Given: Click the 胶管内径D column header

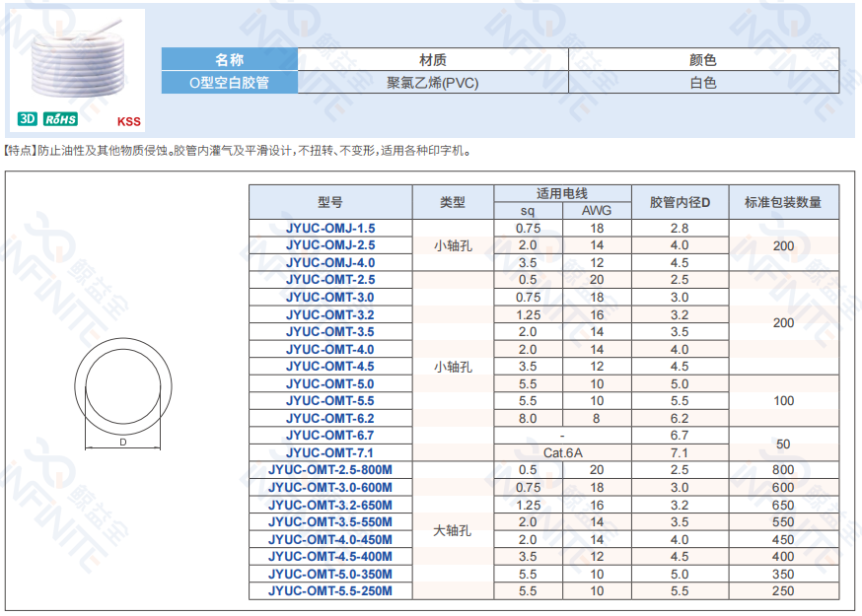Looking at the screenshot, I should click(681, 202).
